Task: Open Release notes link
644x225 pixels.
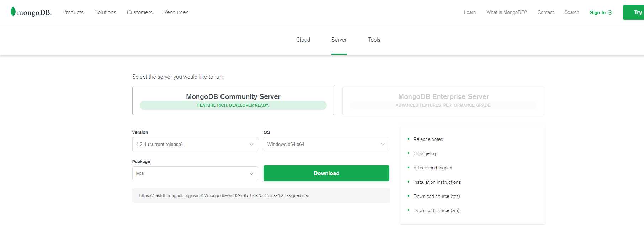Action: [x=428, y=139]
